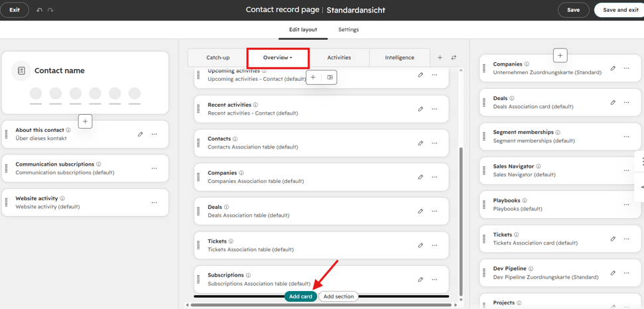Edit the Subscriptions Association table card
The width and height of the screenshot is (644, 309).
click(x=420, y=279)
